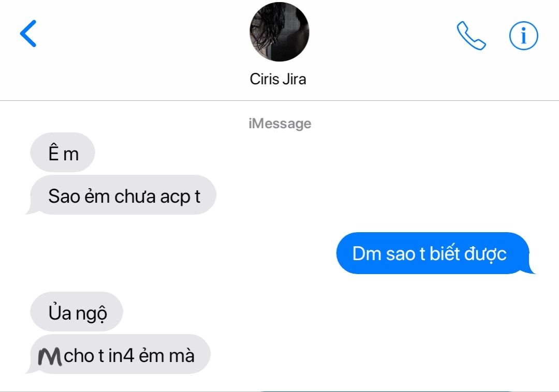Go back using the blue chevron
559x392 pixels.
click(28, 34)
